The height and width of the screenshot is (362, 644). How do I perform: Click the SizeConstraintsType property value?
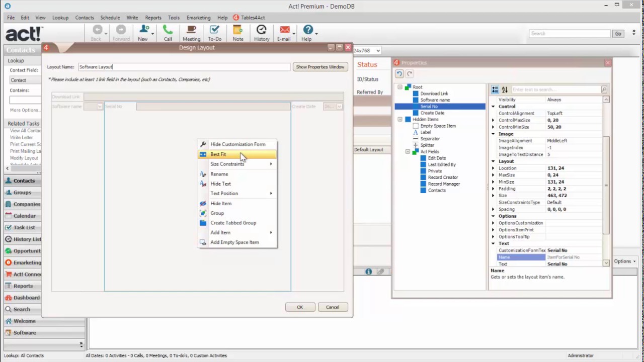click(x=575, y=203)
